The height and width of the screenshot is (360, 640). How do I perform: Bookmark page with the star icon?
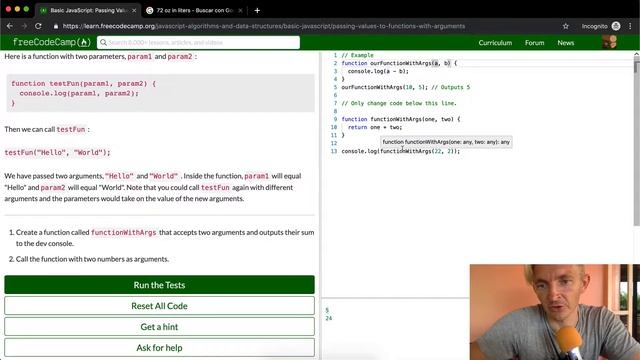pos(565,26)
